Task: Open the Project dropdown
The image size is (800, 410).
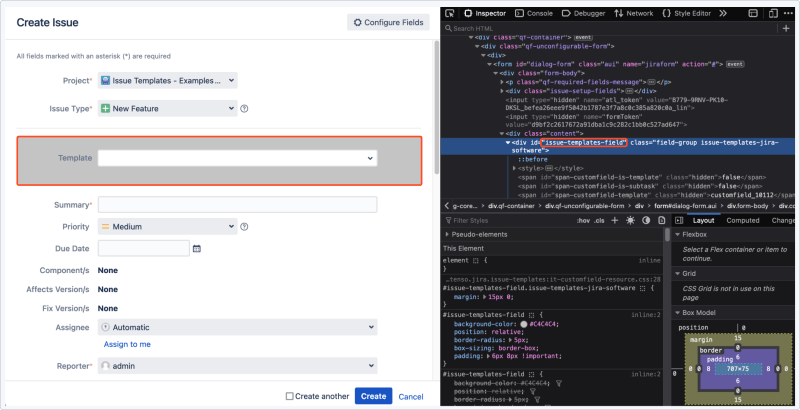Action: click(x=167, y=81)
